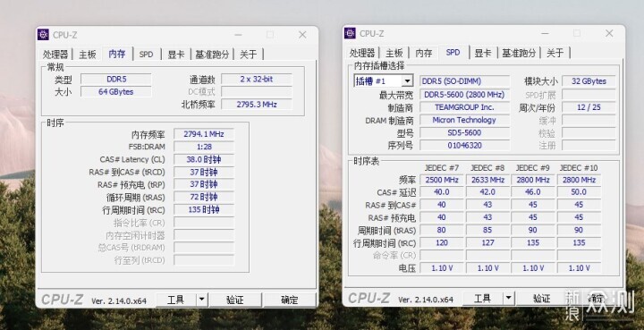The width and height of the screenshot is (644, 330).
Task: Open 处理器 tab in left CPU-Z window
Action: 55,55
